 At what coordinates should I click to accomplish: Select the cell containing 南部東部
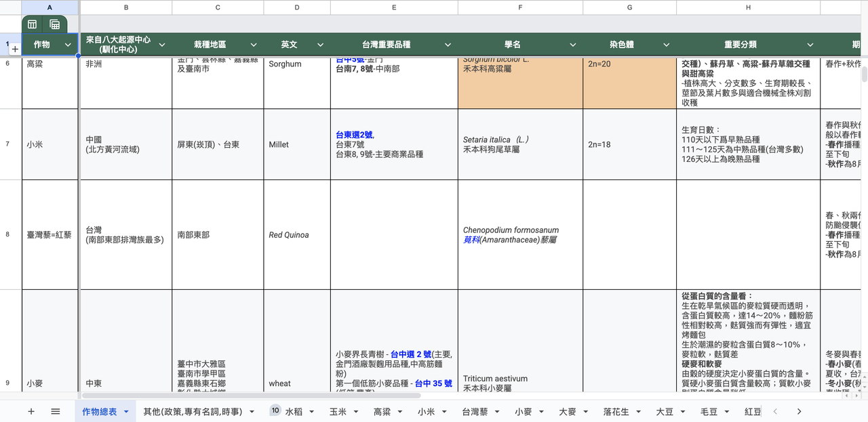click(x=218, y=234)
